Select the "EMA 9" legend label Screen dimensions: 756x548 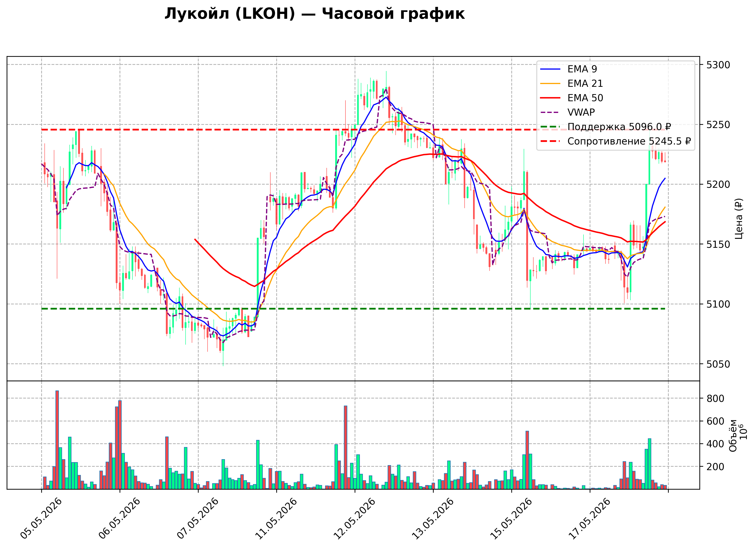[582, 69]
